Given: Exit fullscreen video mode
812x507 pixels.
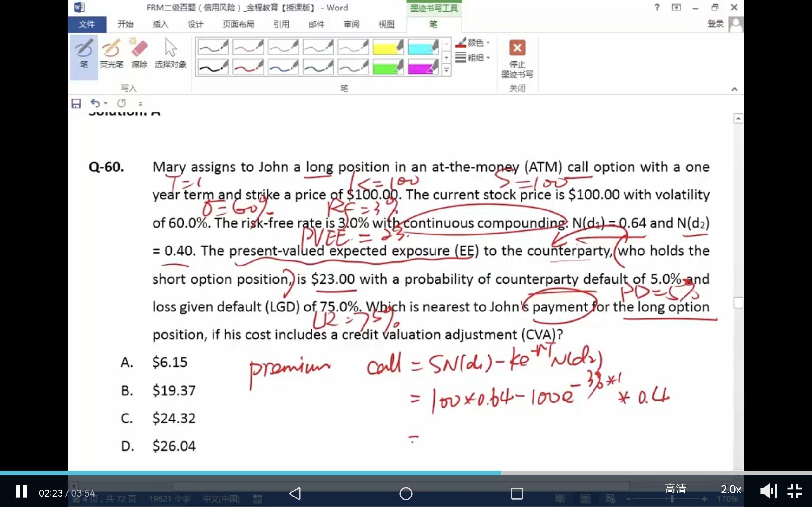Looking at the screenshot, I should [794, 491].
